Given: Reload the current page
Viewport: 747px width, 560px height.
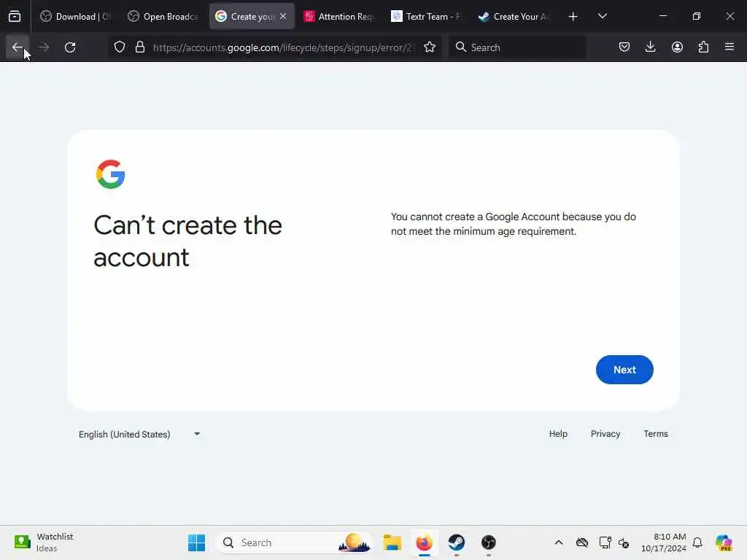Looking at the screenshot, I should pos(70,47).
